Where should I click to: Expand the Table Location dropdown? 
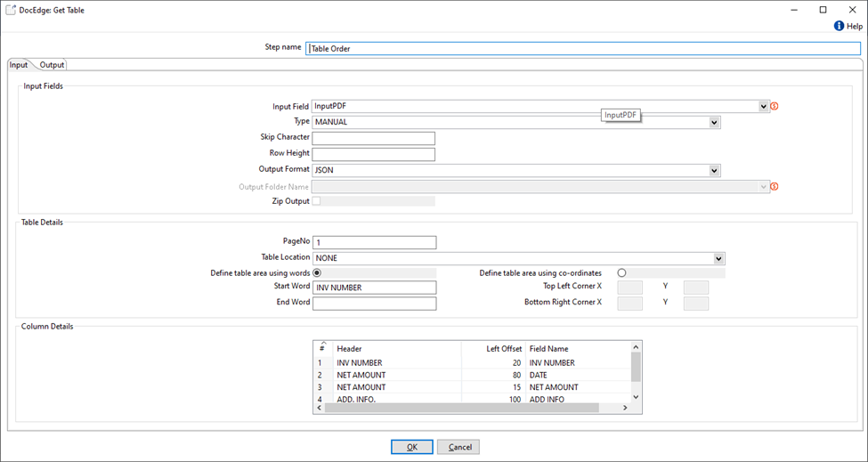pos(719,259)
